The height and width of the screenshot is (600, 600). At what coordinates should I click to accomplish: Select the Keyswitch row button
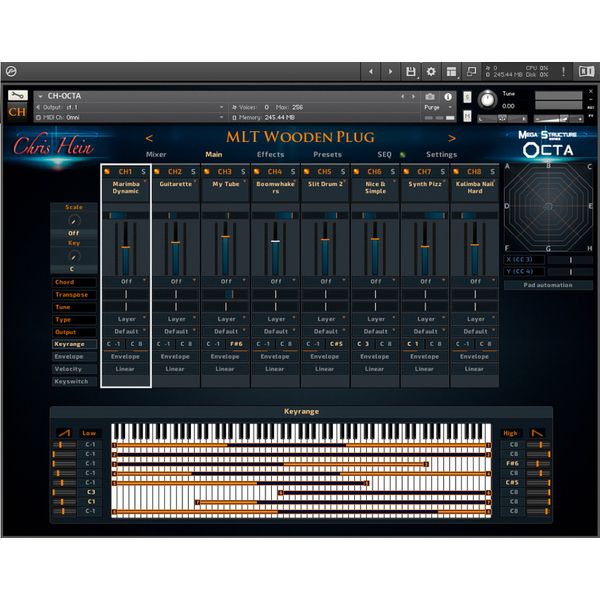(x=70, y=381)
